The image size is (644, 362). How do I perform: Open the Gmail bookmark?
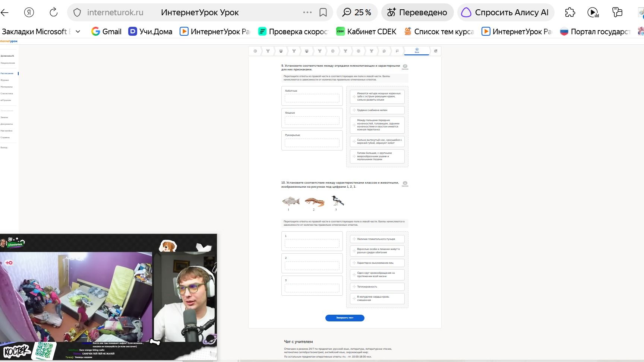click(107, 32)
